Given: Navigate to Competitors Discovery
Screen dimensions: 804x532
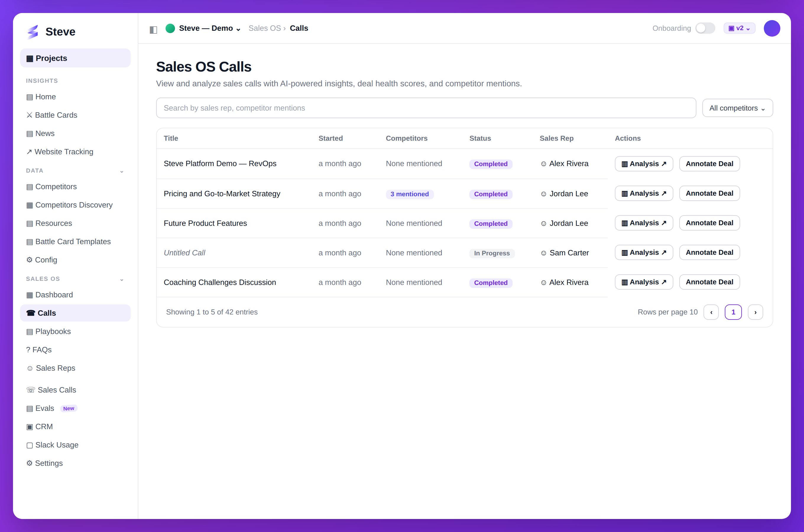Looking at the screenshot, I should coord(75,205).
